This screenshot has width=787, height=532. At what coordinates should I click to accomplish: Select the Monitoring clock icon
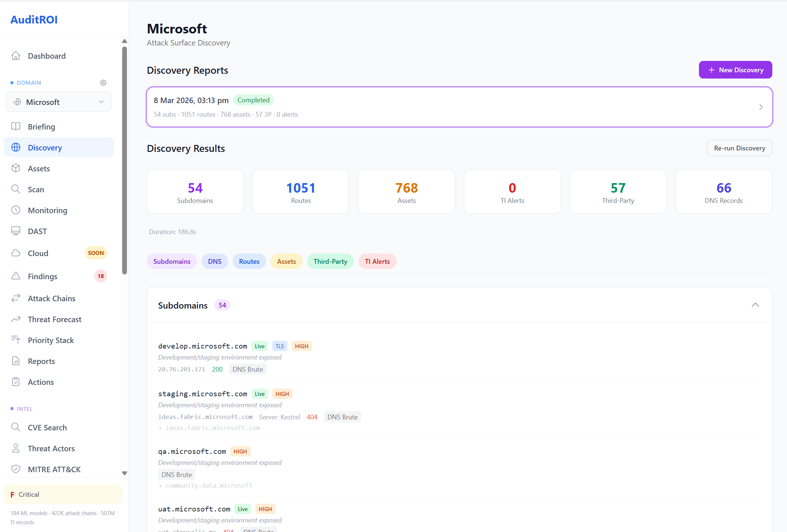(16, 210)
